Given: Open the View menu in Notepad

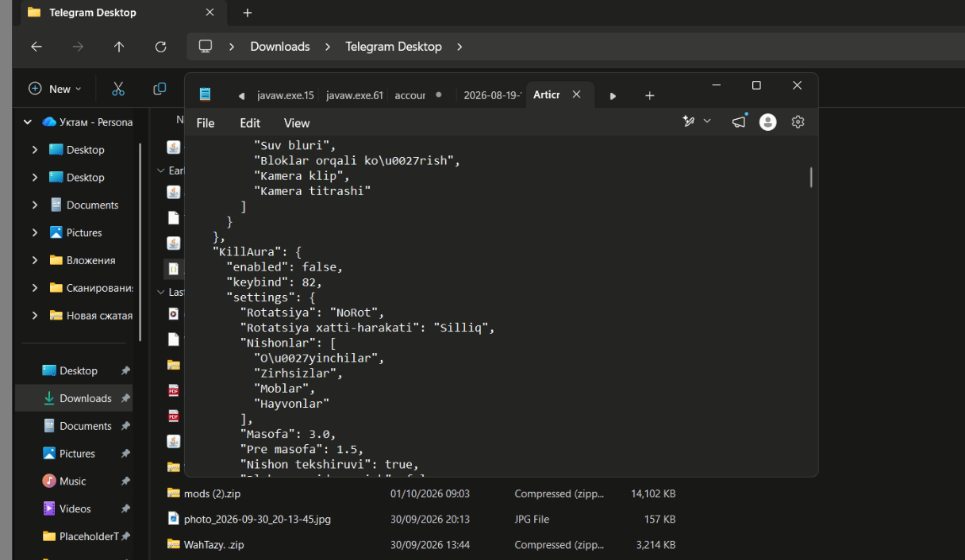Looking at the screenshot, I should pos(297,123).
